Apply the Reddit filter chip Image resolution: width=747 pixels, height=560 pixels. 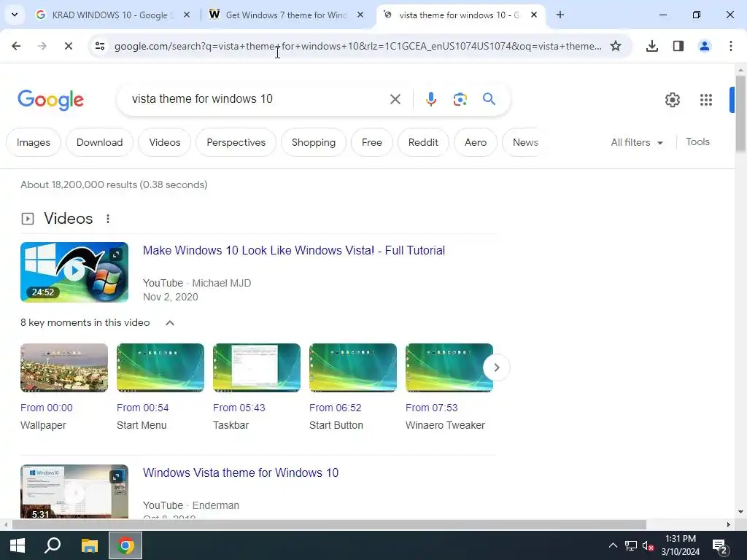point(423,142)
